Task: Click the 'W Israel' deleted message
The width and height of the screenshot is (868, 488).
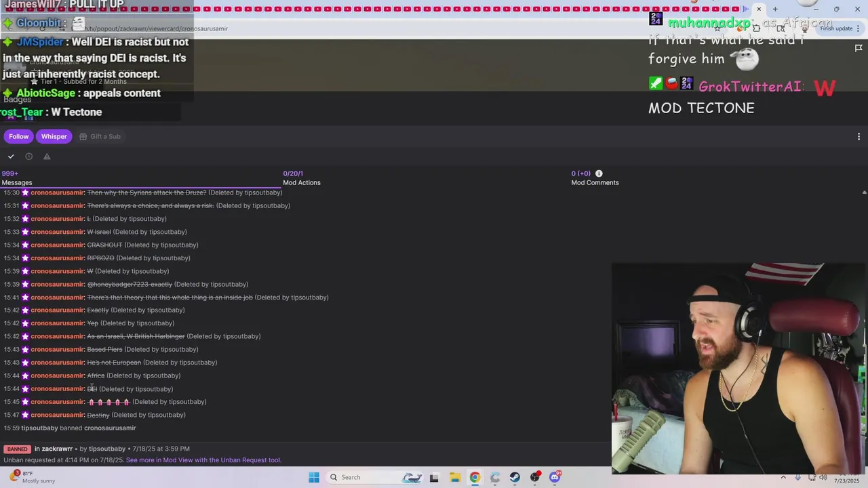Action: pyautogui.click(x=99, y=232)
